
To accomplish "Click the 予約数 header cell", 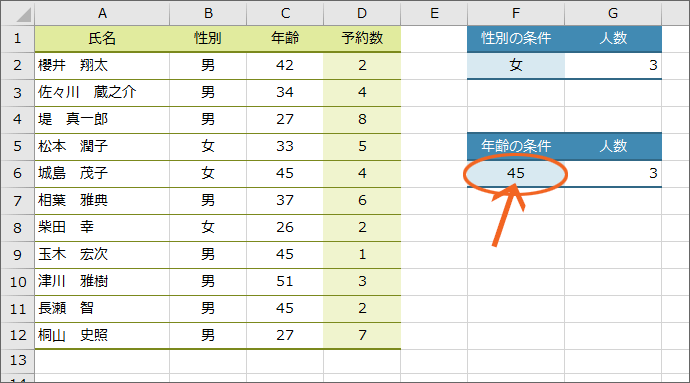I will pyautogui.click(x=362, y=39).
